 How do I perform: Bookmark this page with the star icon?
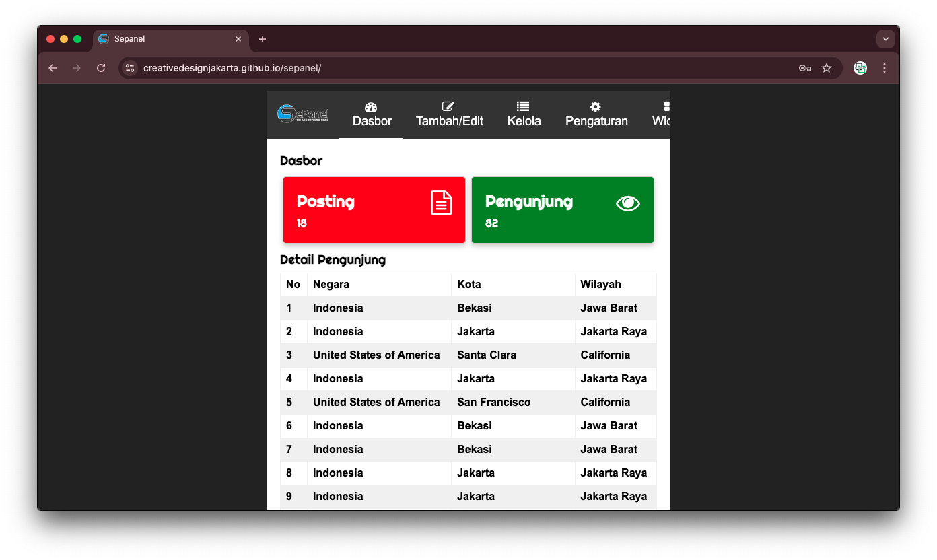tap(827, 68)
